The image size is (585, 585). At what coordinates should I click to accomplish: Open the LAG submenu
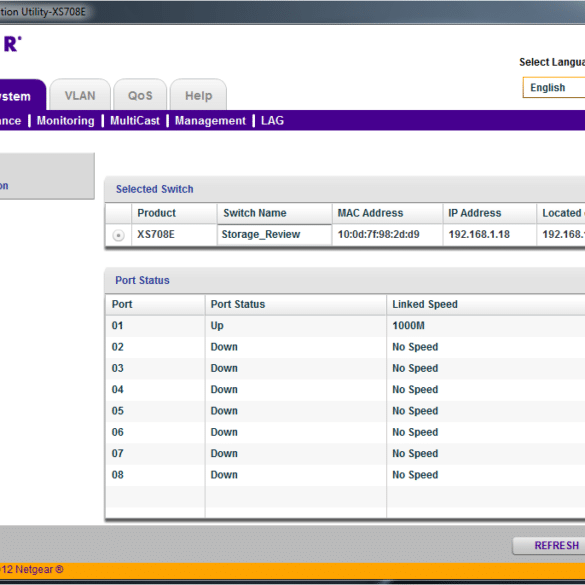click(272, 121)
